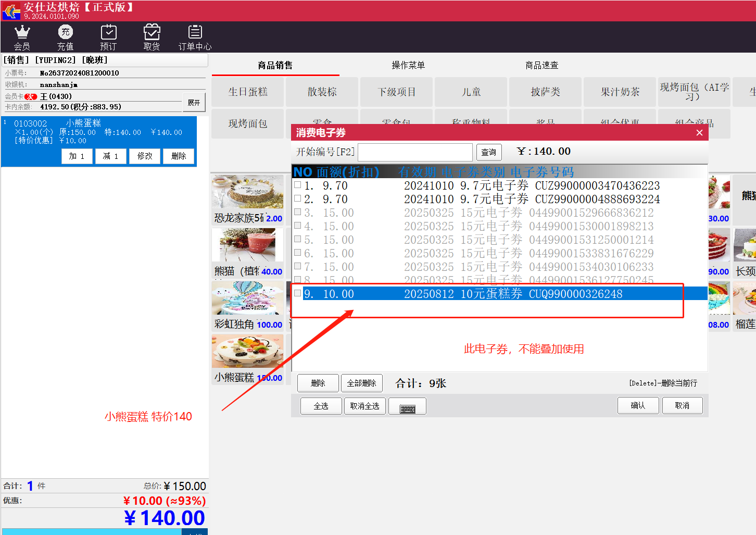Tick checkbox for coupon row 3 (15.00)
The height and width of the screenshot is (535, 756).
point(297,212)
